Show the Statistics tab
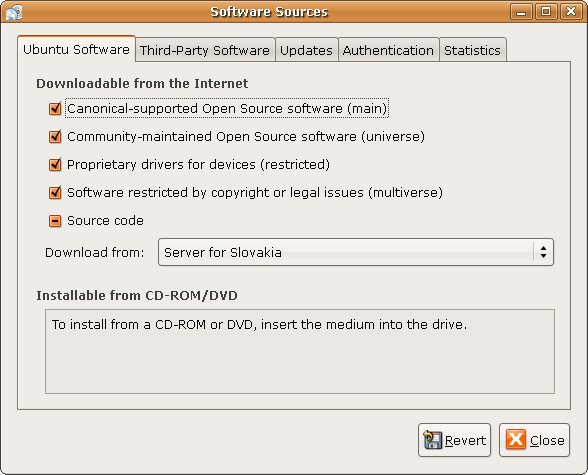 (472, 50)
